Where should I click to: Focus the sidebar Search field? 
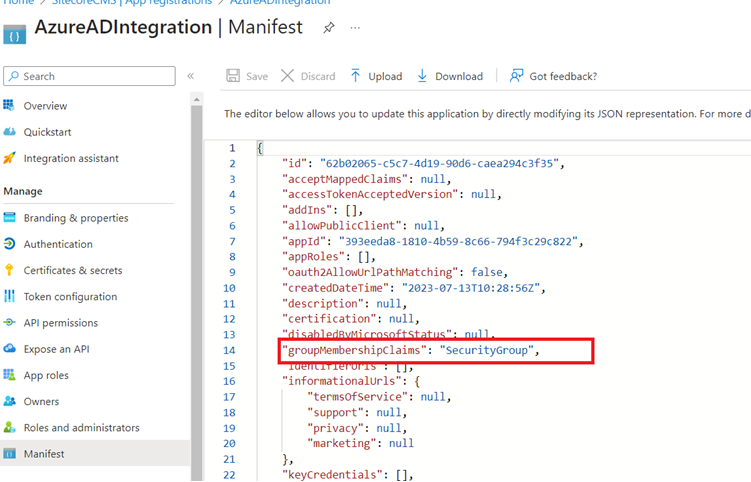90,76
